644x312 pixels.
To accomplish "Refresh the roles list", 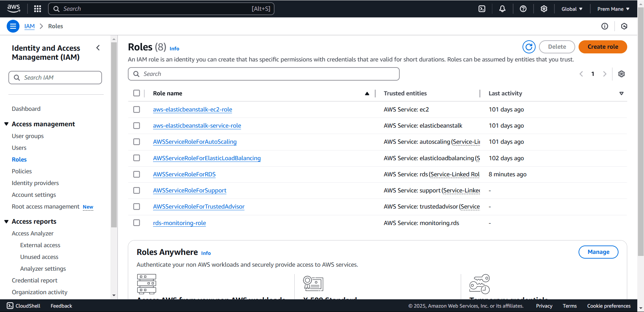I will click(x=529, y=47).
